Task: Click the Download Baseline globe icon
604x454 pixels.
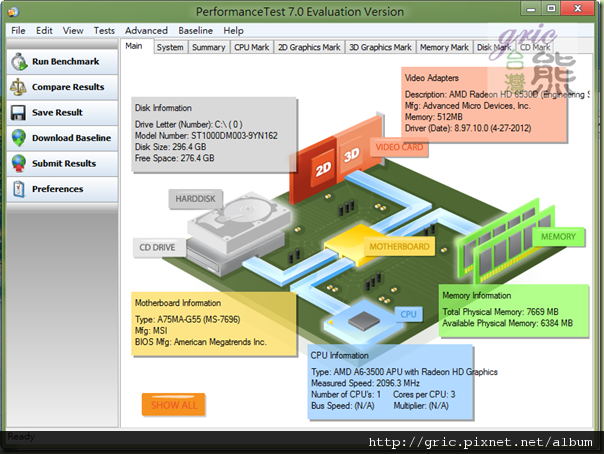Action: 18,138
